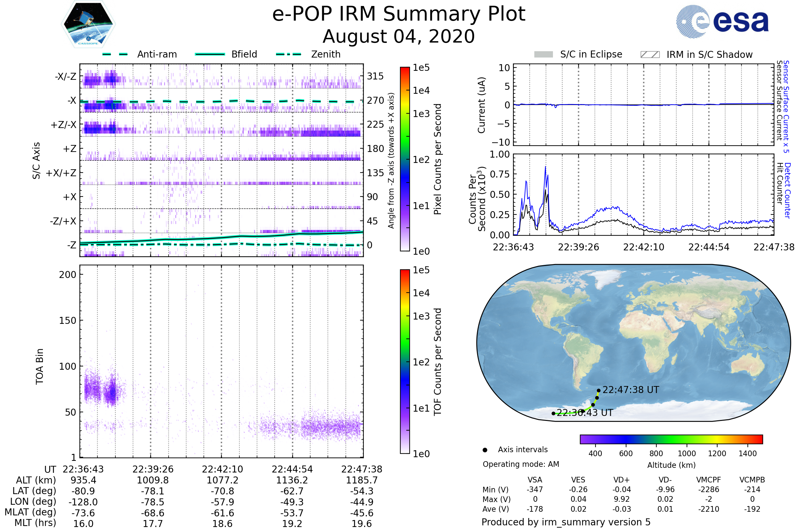Click the Anti-ram dashed legend line
The width and height of the screenshot is (798, 532).
pos(115,54)
